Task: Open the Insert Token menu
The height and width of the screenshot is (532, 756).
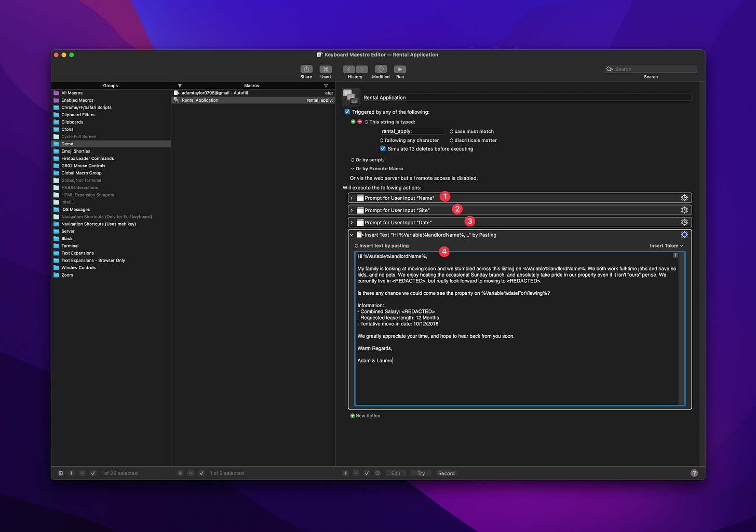Action: point(666,246)
